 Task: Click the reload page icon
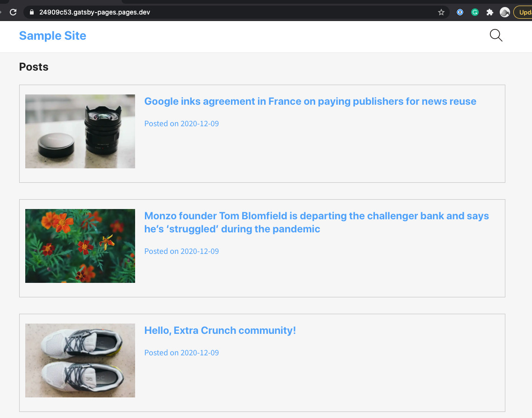(13, 12)
